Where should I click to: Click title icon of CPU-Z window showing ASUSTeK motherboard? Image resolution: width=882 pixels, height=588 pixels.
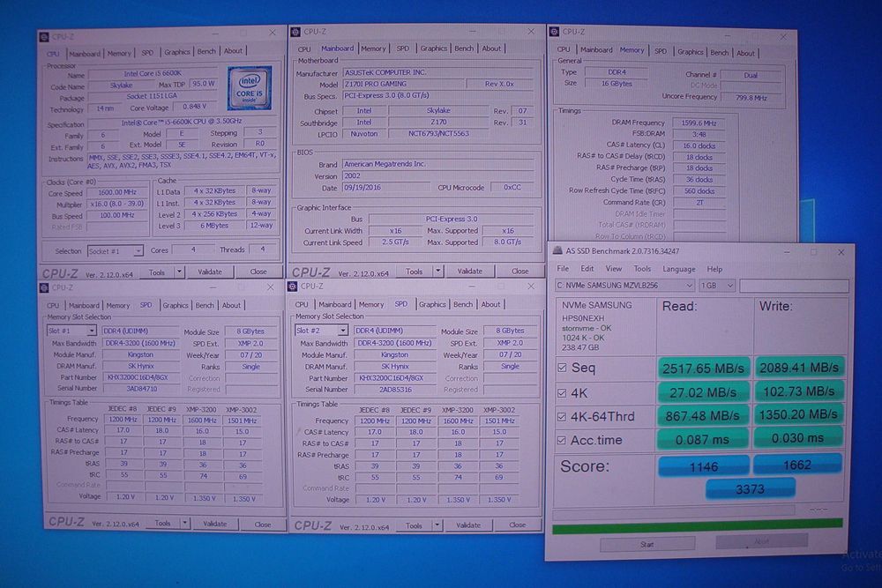(x=295, y=32)
